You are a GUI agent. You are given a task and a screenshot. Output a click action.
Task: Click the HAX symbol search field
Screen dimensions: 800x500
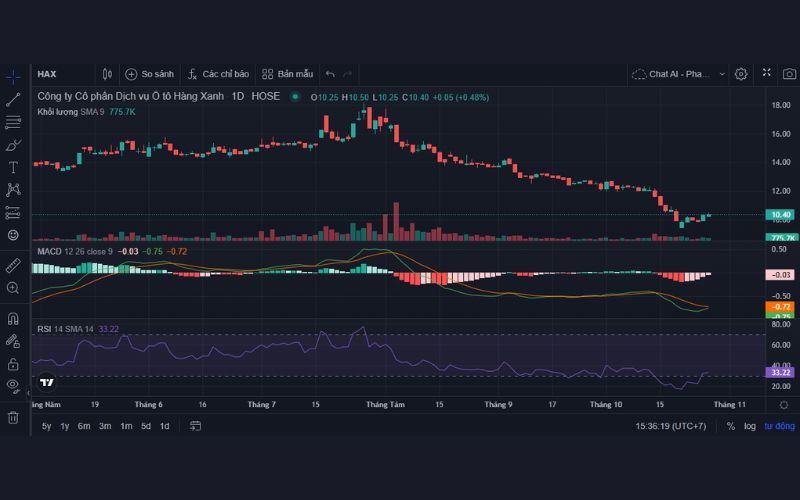click(x=60, y=74)
